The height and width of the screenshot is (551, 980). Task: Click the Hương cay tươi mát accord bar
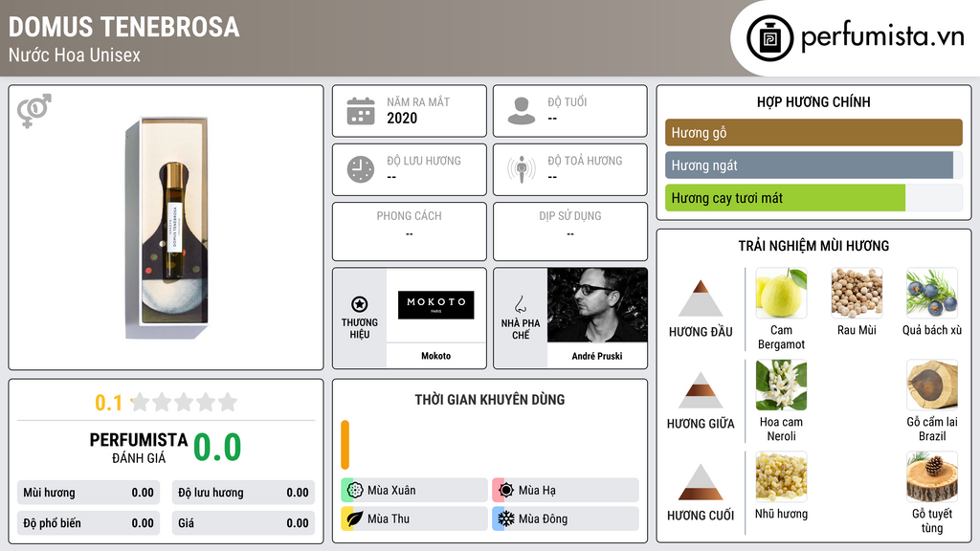point(813,198)
